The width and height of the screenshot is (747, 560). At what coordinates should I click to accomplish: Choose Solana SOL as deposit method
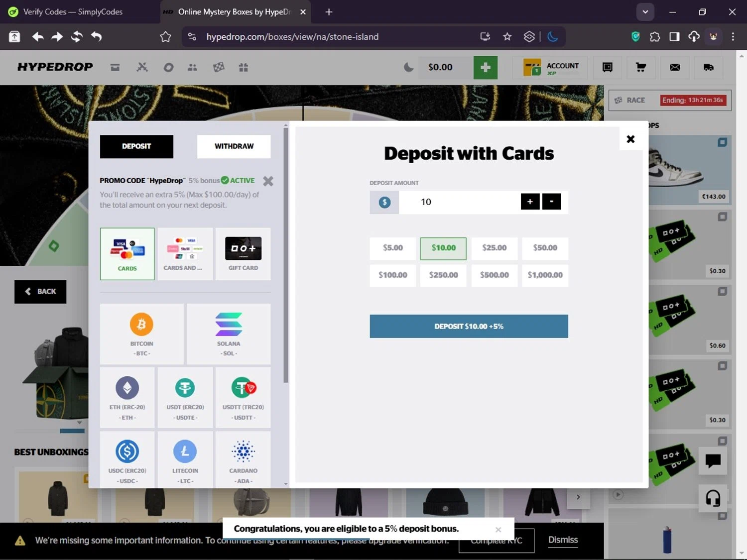pyautogui.click(x=229, y=334)
